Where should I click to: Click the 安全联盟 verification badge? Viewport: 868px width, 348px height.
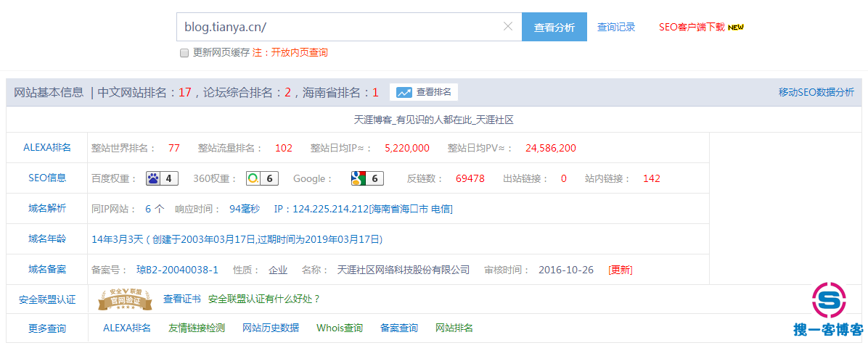click(x=126, y=299)
